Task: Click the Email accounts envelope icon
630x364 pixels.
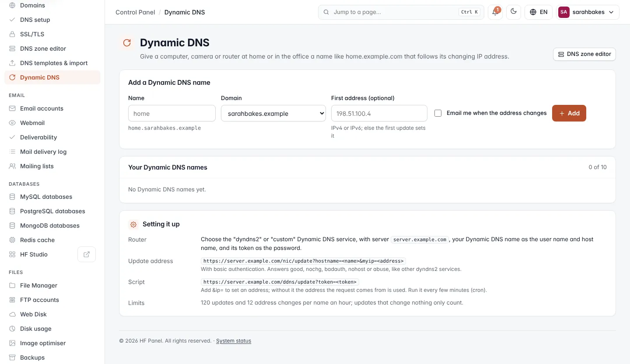Action: click(12, 108)
